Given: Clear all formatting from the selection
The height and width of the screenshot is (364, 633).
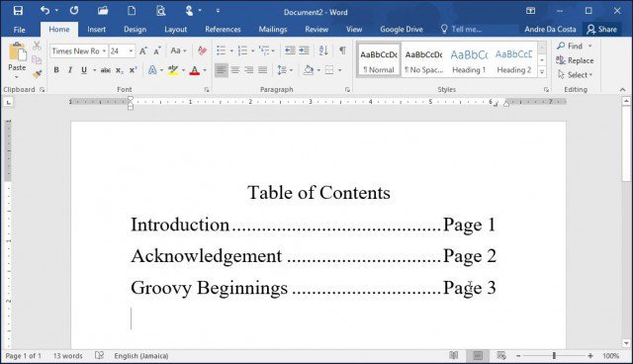Looking at the screenshot, I should tap(202, 50).
